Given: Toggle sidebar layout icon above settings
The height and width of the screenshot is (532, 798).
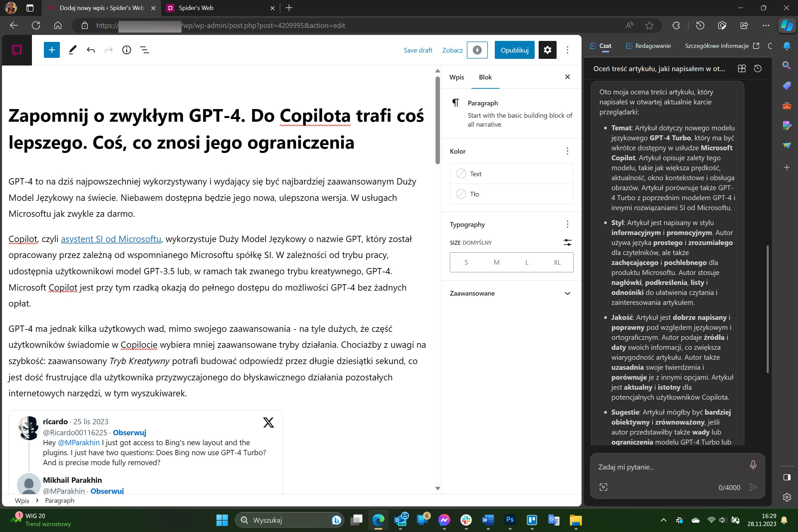Looking at the screenshot, I should [x=786, y=477].
